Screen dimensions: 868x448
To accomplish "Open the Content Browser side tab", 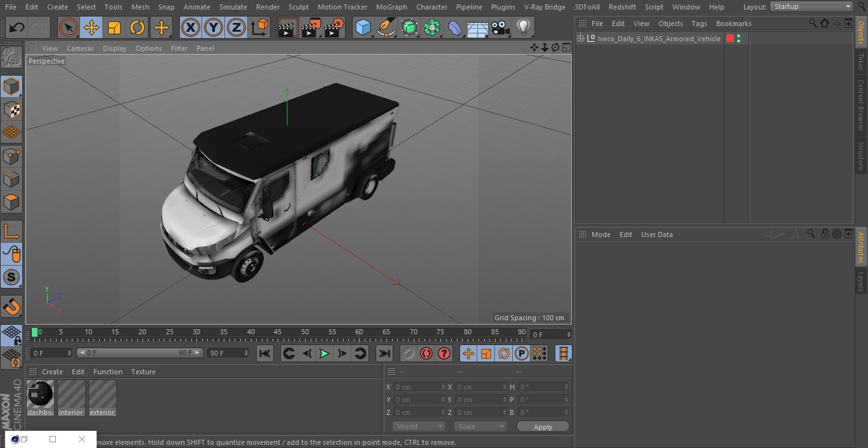I will tap(861, 105).
